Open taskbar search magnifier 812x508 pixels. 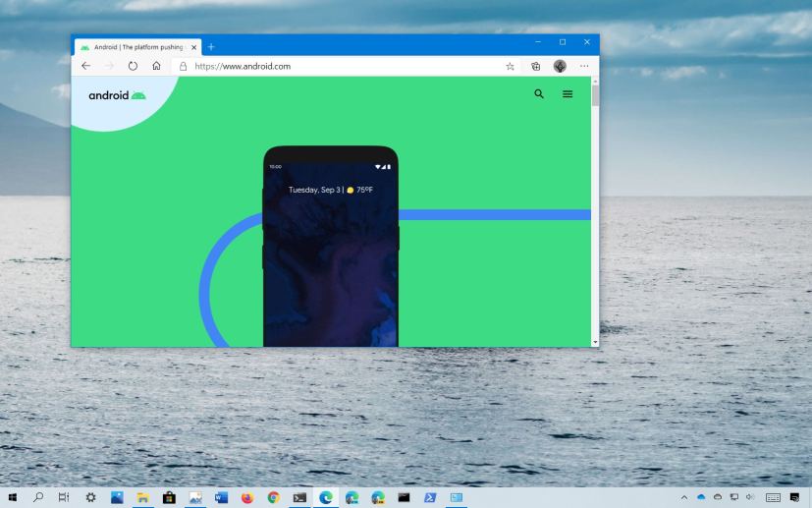click(x=38, y=497)
